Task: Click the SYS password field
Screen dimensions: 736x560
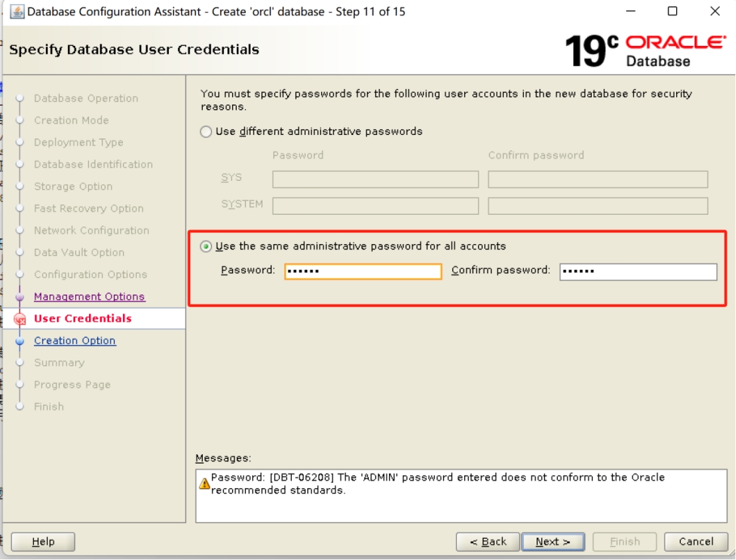Action: point(376,180)
